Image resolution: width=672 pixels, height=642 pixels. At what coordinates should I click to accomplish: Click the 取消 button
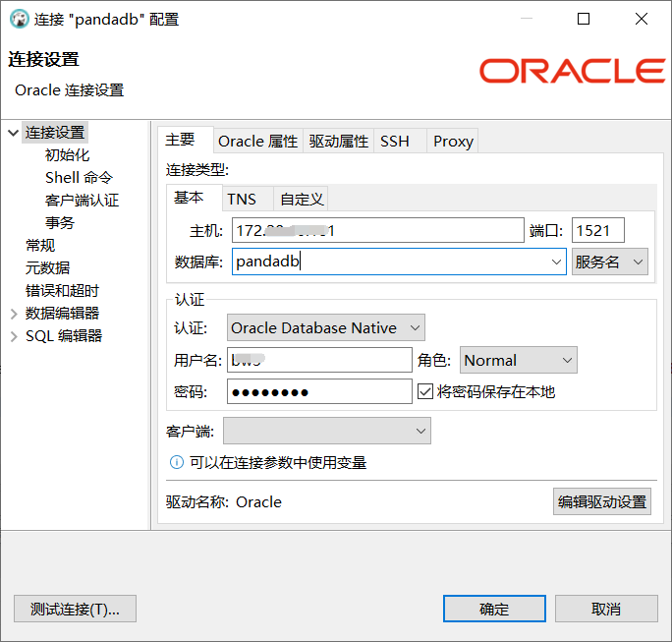[606, 609]
